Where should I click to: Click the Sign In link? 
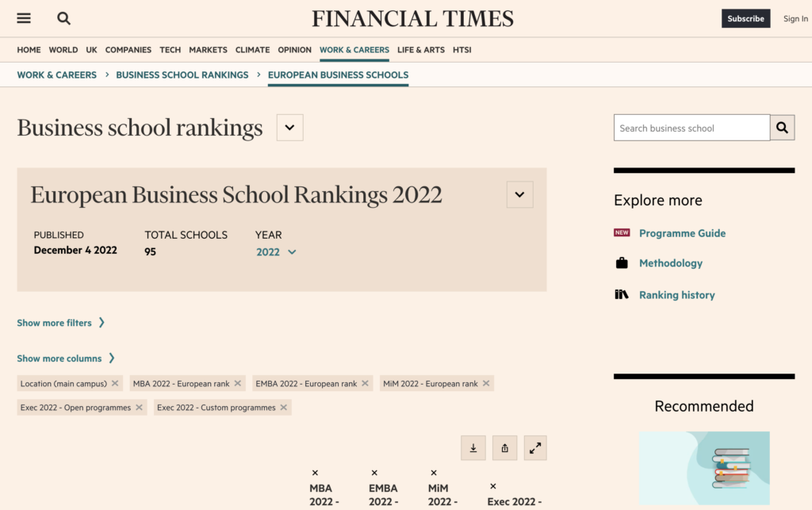[795, 18]
